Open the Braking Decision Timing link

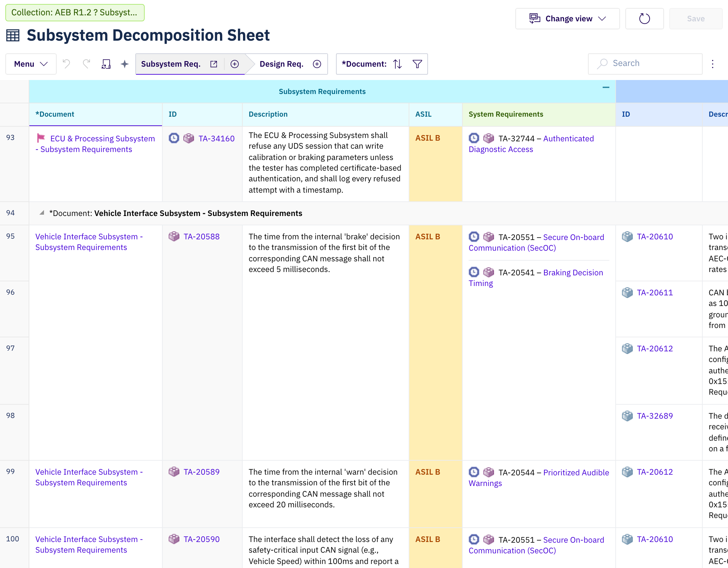point(536,278)
